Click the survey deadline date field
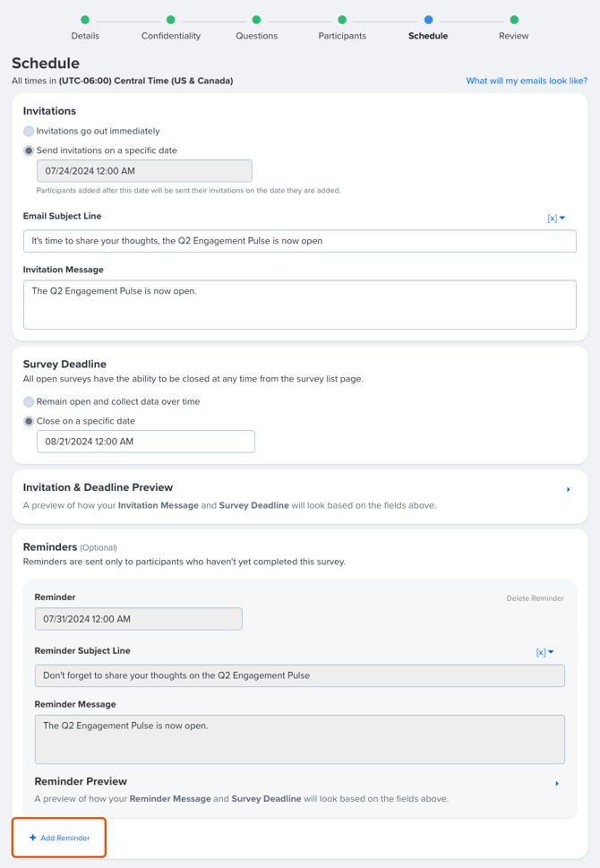The height and width of the screenshot is (868, 600). [145, 441]
